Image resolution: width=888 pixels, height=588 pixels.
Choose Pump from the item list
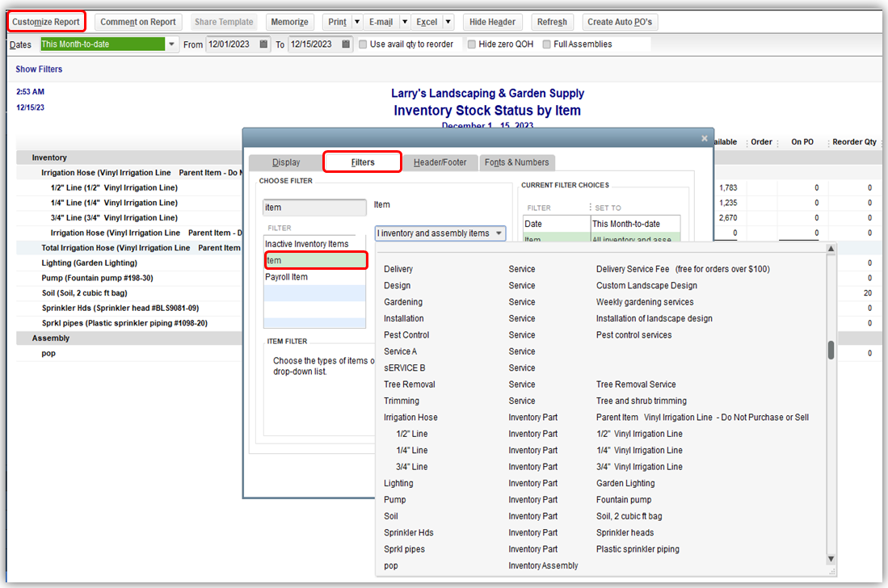600,500
